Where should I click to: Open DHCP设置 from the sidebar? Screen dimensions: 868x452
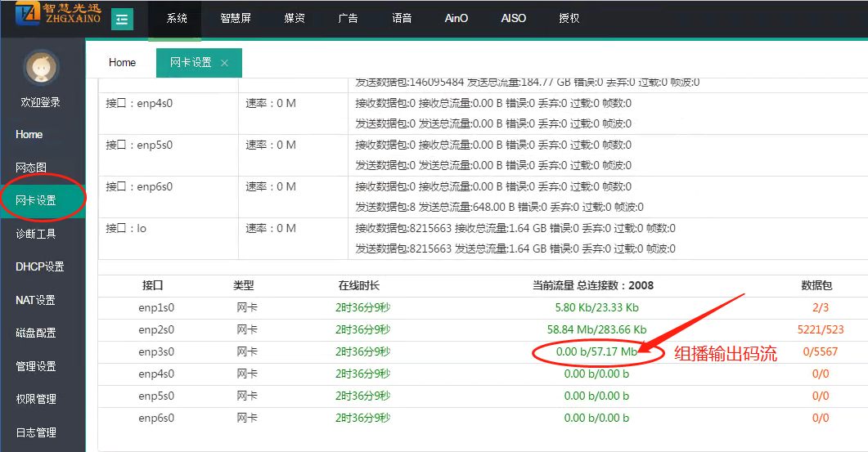click(39, 266)
